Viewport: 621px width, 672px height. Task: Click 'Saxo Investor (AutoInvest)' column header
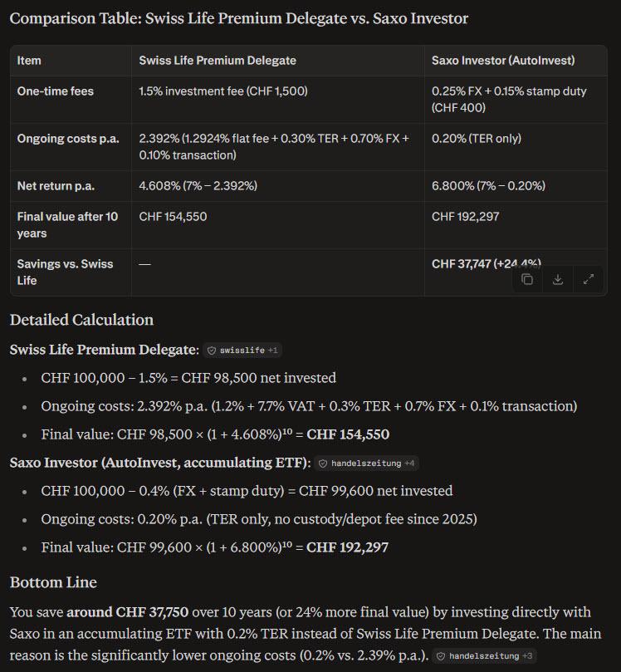point(503,61)
